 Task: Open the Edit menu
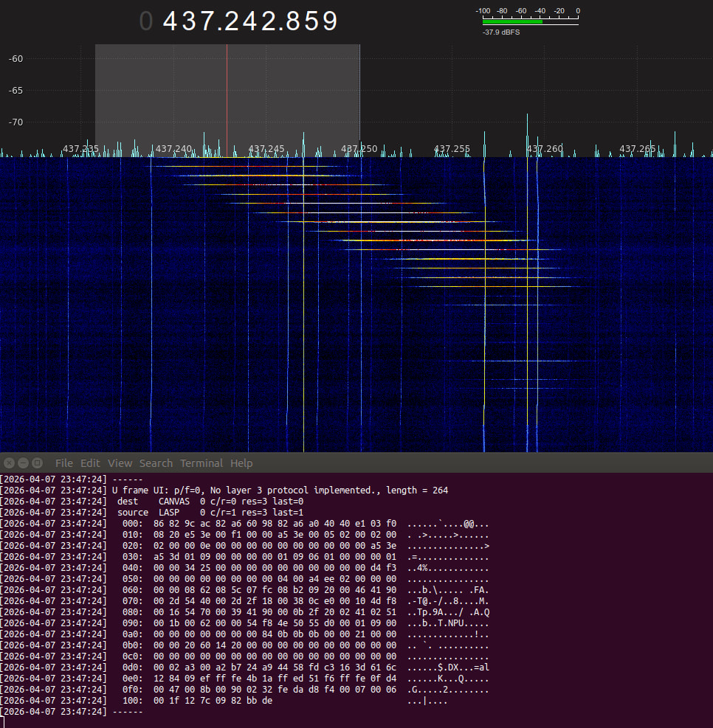coord(90,463)
